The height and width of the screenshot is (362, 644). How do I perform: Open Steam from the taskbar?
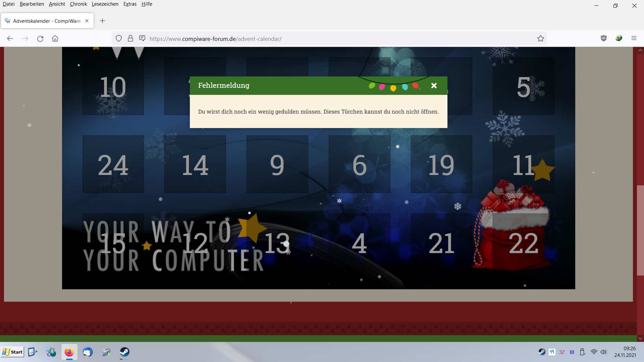click(x=125, y=352)
